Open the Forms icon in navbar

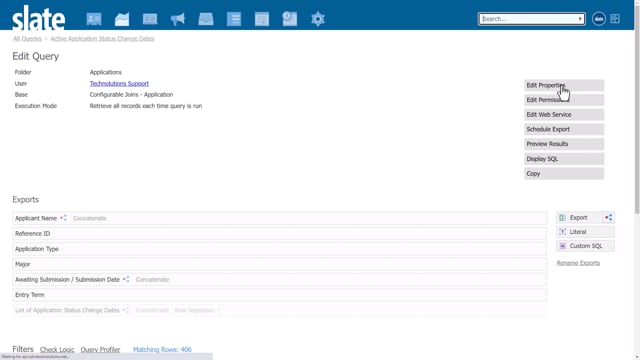262,19
